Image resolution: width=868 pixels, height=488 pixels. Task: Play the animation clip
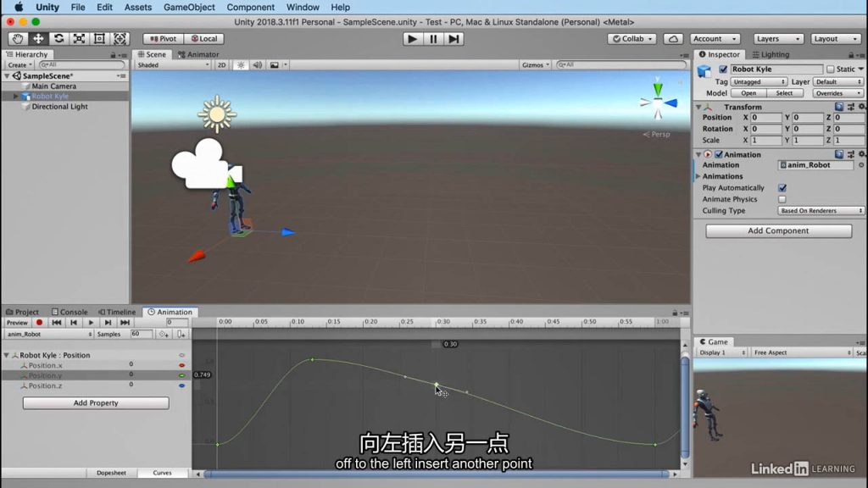[91, 322]
